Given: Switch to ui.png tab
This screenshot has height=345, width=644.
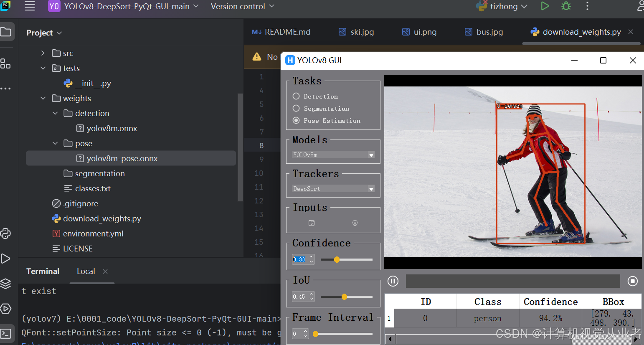Looking at the screenshot, I should [x=419, y=32].
